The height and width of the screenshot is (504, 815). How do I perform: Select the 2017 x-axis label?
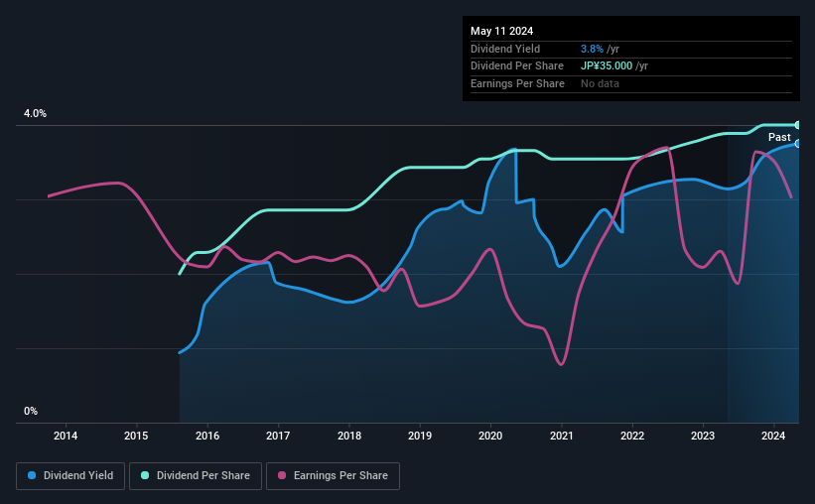[278, 436]
